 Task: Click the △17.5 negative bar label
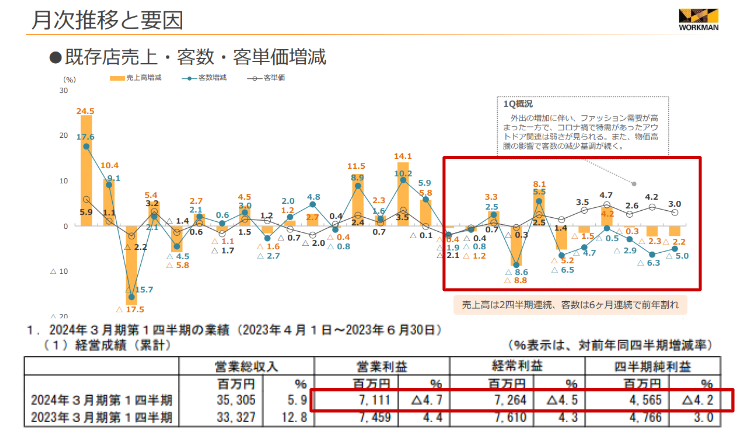click(132, 309)
